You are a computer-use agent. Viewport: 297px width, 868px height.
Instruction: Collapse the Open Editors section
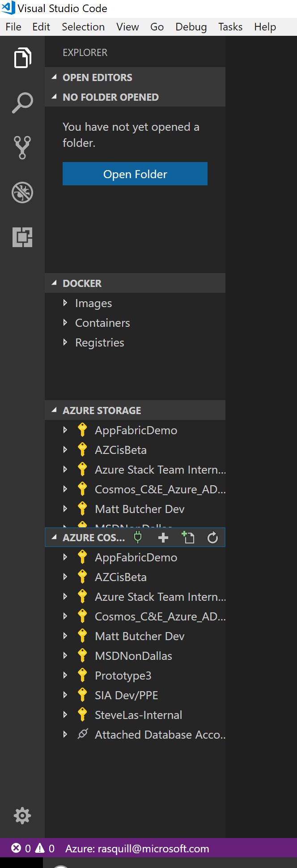coord(54,77)
